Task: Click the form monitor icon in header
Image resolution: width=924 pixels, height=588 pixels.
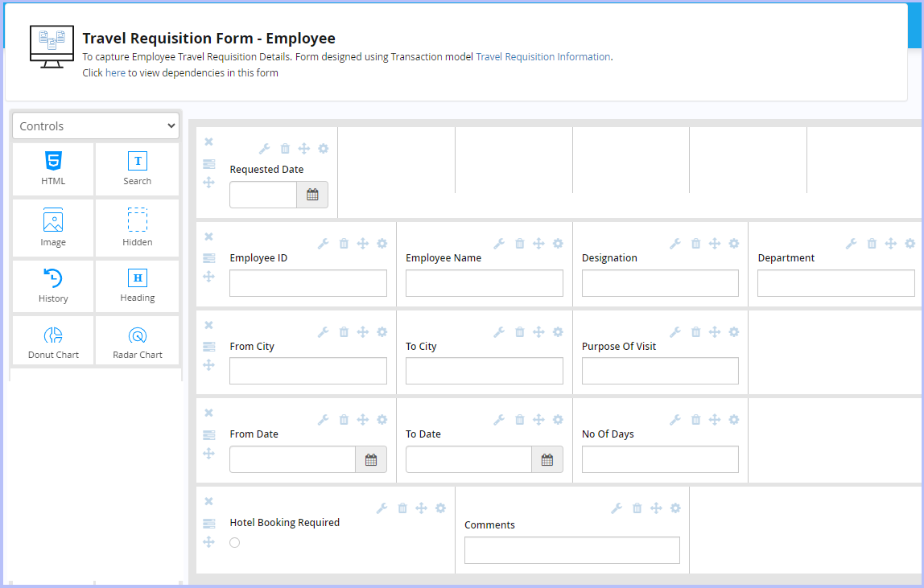Action: coord(52,47)
